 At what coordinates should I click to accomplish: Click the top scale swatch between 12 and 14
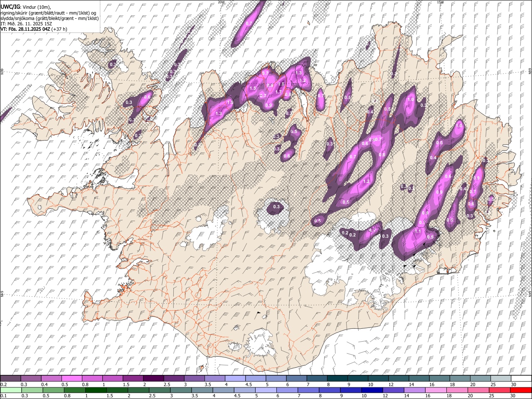399,378
